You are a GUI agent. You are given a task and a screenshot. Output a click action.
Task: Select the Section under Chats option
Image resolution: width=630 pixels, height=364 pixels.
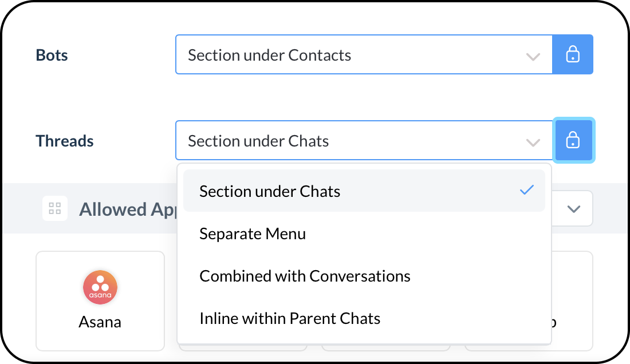coord(270,191)
